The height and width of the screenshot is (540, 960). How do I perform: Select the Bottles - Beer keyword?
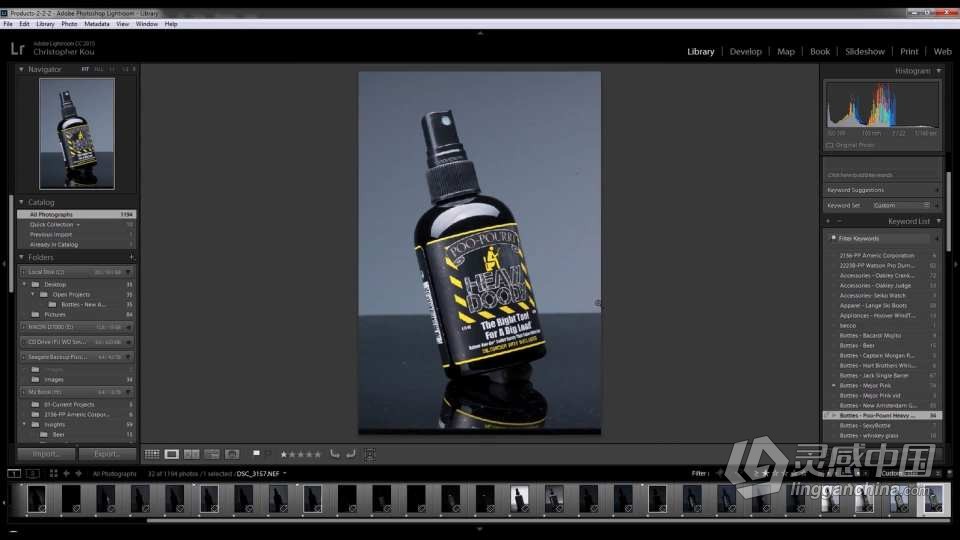point(857,345)
